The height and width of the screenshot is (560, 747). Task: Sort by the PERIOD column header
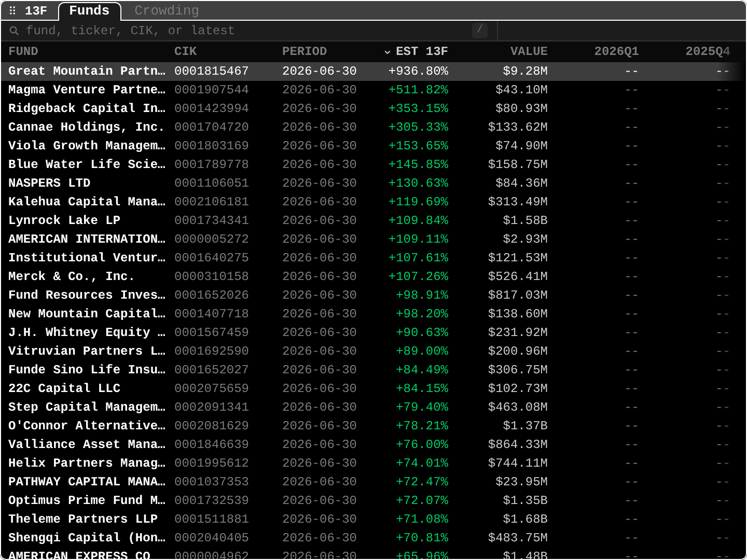305,51
